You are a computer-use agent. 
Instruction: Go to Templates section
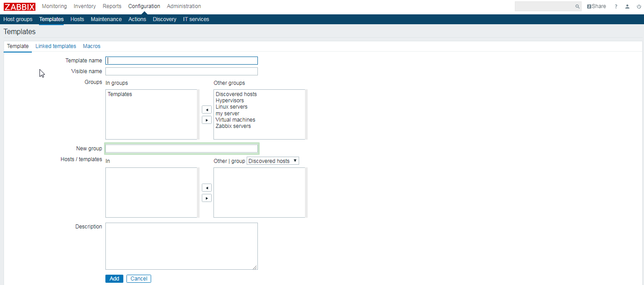click(51, 19)
